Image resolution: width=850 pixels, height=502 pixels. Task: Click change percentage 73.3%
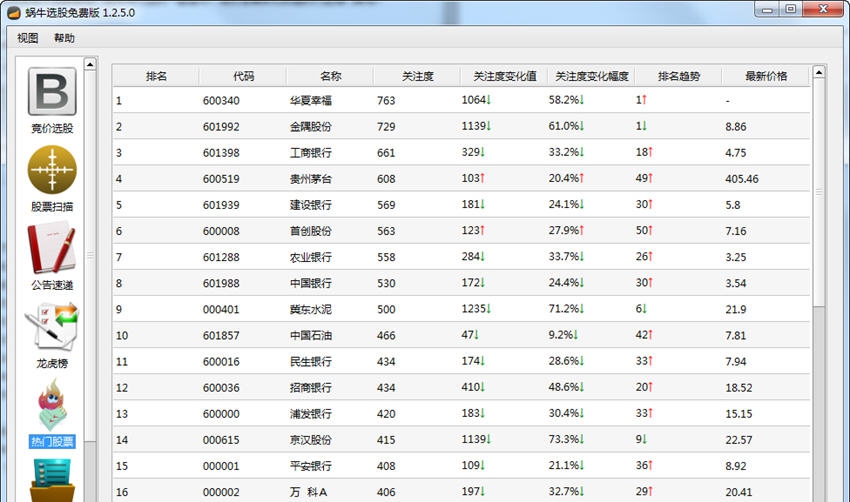point(566,439)
